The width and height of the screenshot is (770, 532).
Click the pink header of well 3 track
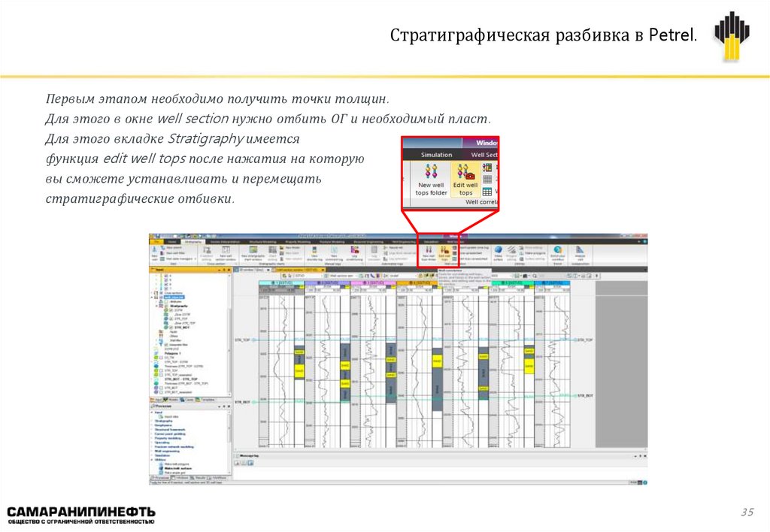pyautogui.click(x=373, y=283)
